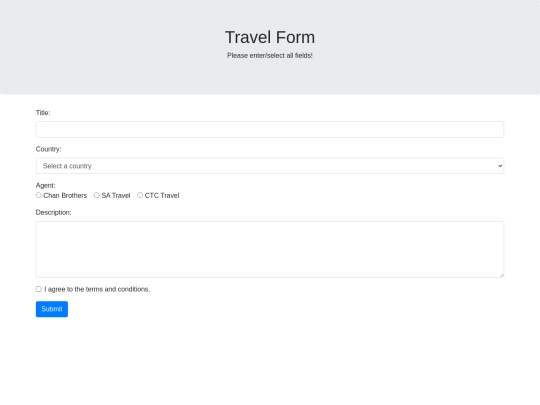Click the 'Please enter/select all fields!' text
This screenshot has width=540, height=405.
click(x=270, y=55)
